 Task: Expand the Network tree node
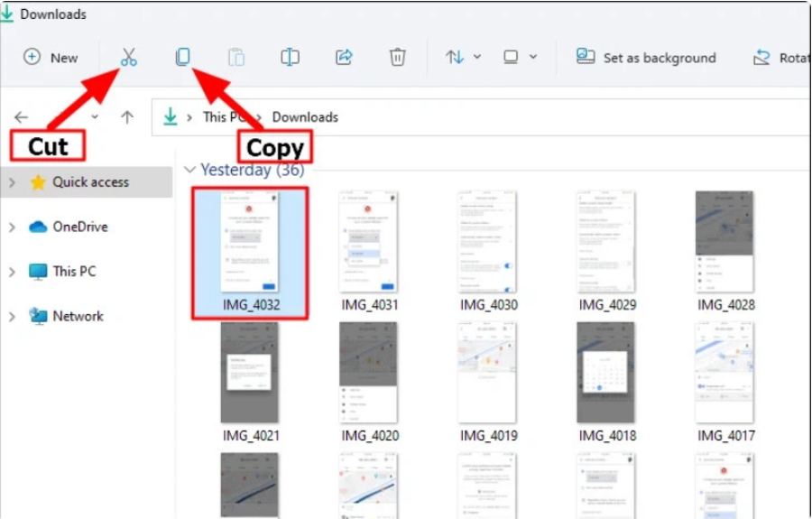point(12,317)
